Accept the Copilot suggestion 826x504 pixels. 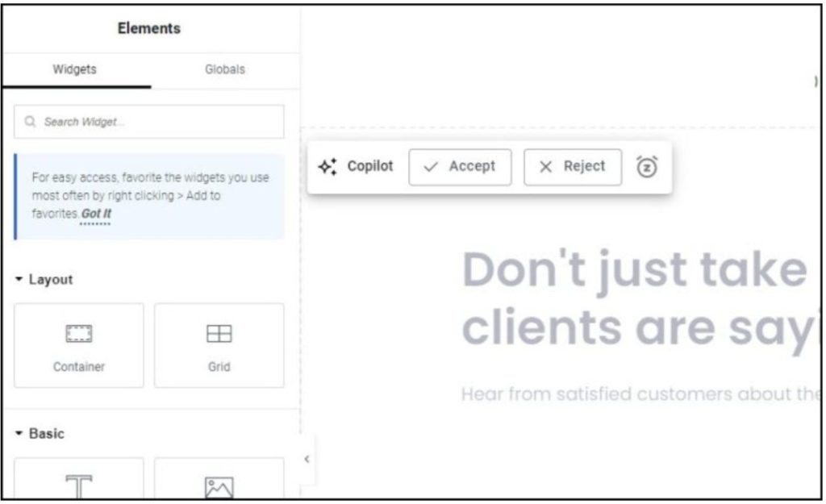pyautogui.click(x=460, y=167)
